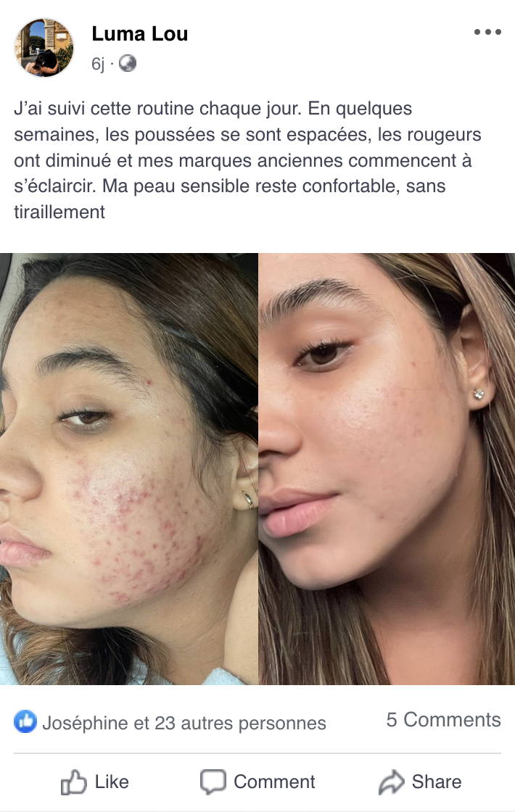Click the globe public audience icon
The height and width of the screenshot is (812, 515).
click(128, 64)
